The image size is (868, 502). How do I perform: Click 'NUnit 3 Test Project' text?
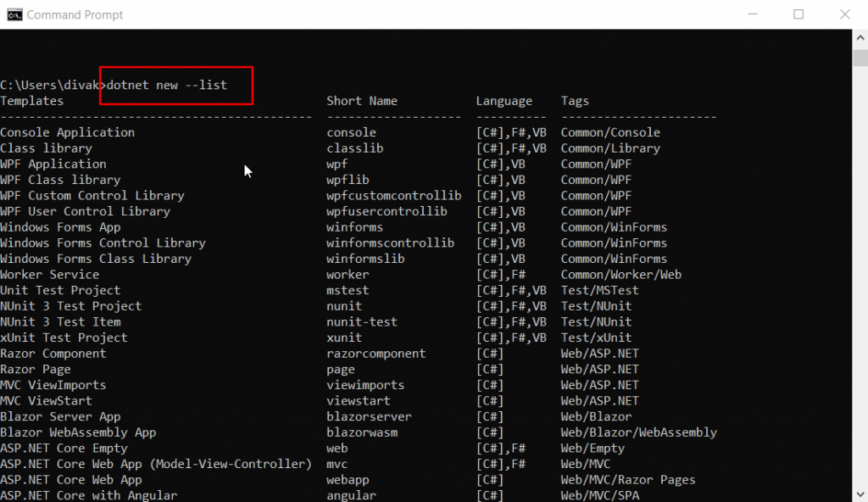pos(71,306)
